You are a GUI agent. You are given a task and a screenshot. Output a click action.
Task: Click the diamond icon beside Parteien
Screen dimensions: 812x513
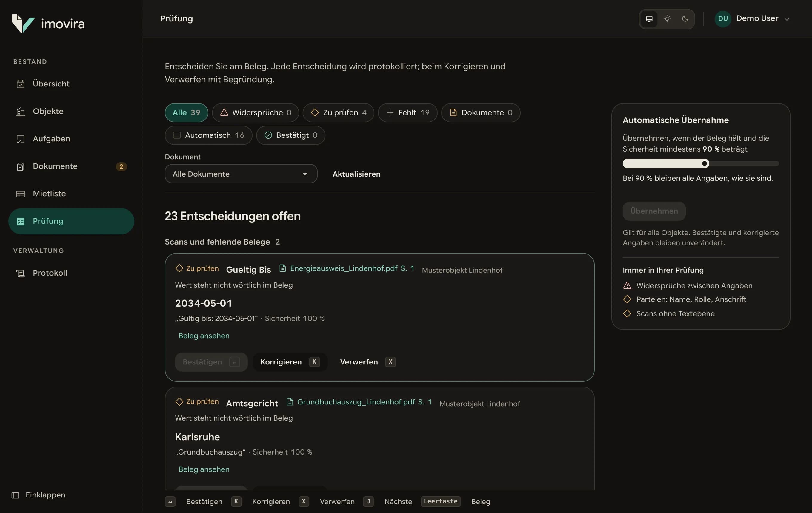(627, 299)
